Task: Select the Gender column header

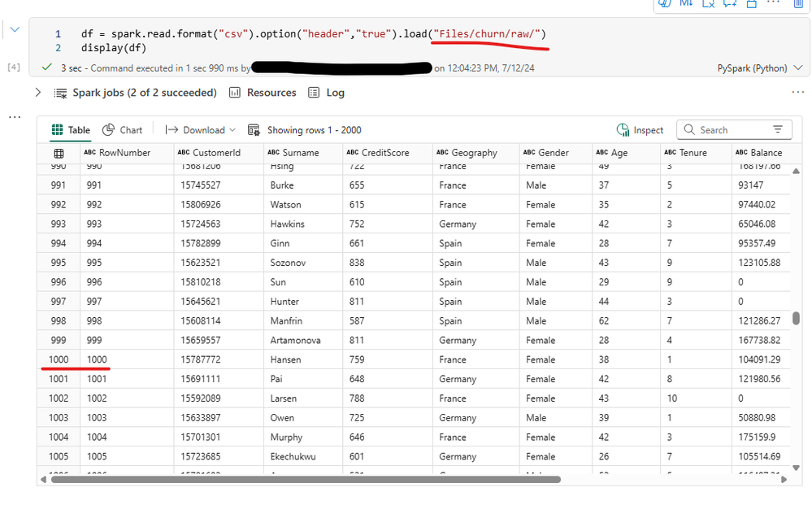Action: coord(556,153)
